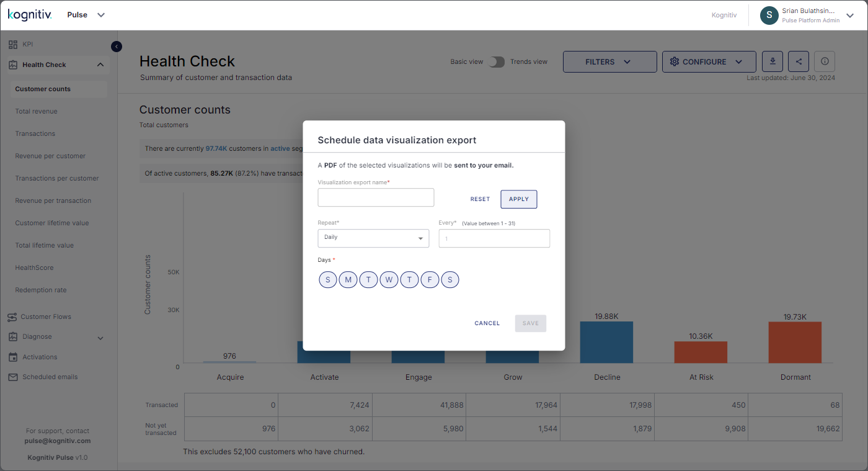Open Transactions in sidebar
This screenshot has height=471, width=868.
[x=35, y=134]
